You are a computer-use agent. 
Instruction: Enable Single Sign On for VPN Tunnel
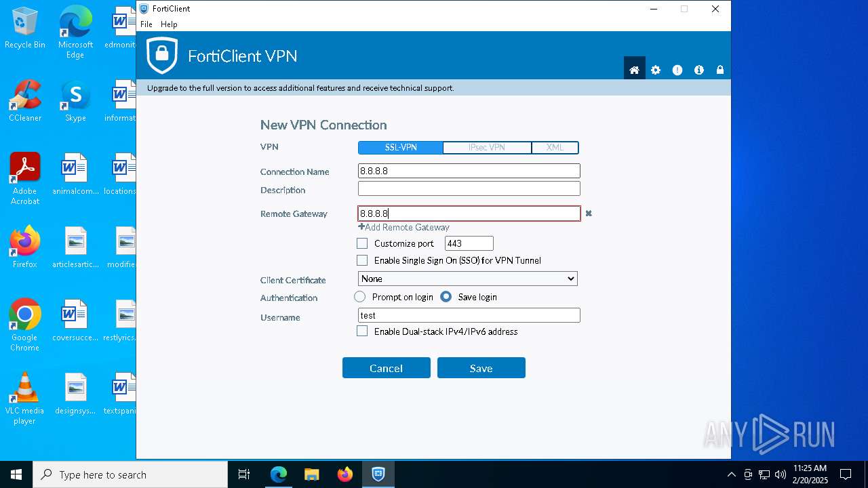[362, 260]
